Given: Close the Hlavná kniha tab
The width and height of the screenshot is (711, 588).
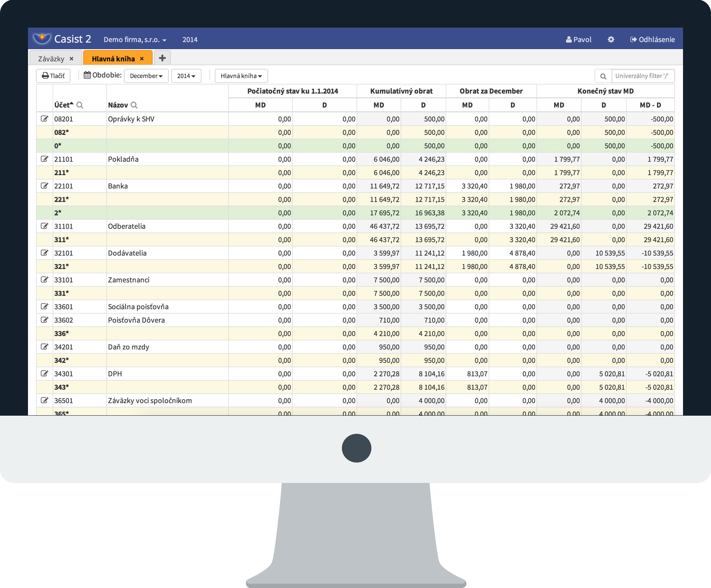Looking at the screenshot, I should 142,59.
